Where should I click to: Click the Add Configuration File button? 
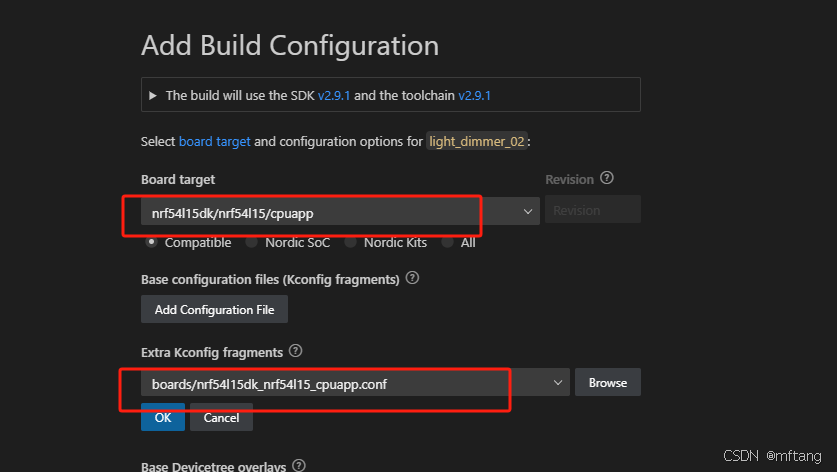point(214,309)
